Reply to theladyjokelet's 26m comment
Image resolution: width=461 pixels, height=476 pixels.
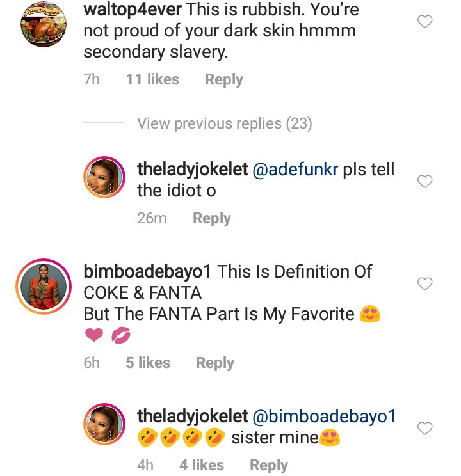(x=211, y=218)
